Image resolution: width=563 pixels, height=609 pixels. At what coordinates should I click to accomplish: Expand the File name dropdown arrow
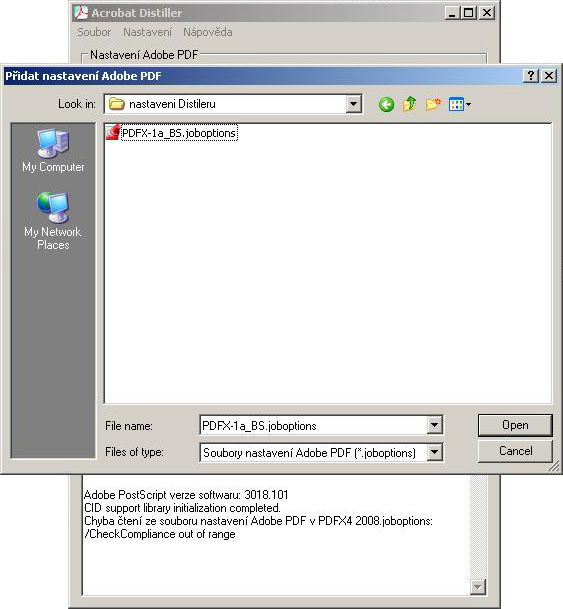[x=434, y=425]
